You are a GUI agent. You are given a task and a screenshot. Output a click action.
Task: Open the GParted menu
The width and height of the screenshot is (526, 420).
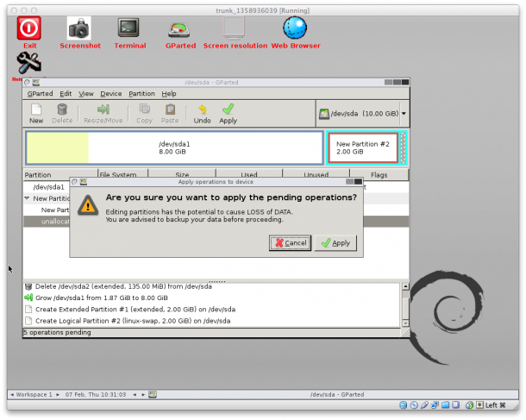pyautogui.click(x=40, y=94)
